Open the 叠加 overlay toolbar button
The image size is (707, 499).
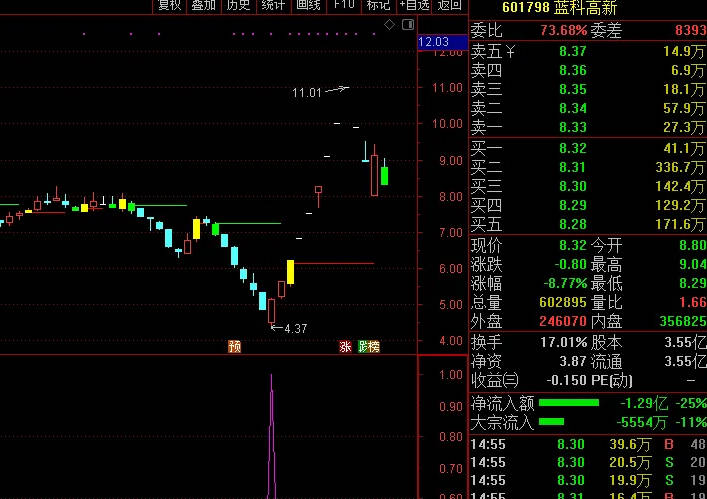204,5
